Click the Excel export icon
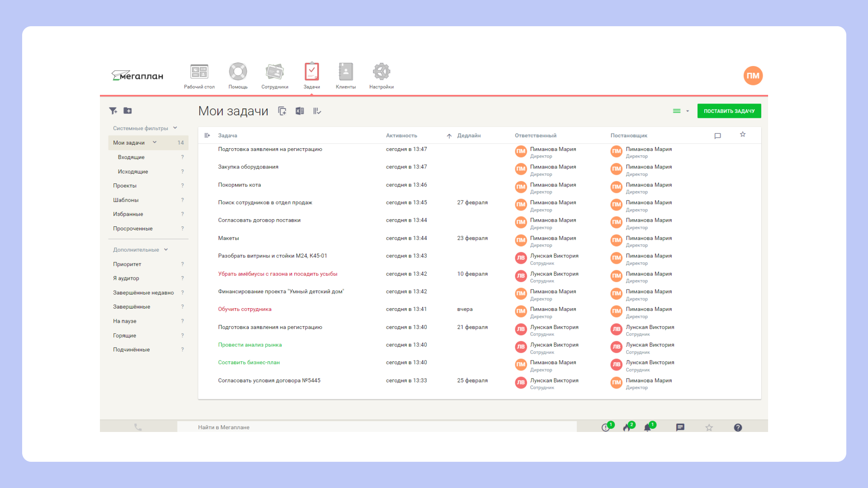The width and height of the screenshot is (868, 488). 300,111
